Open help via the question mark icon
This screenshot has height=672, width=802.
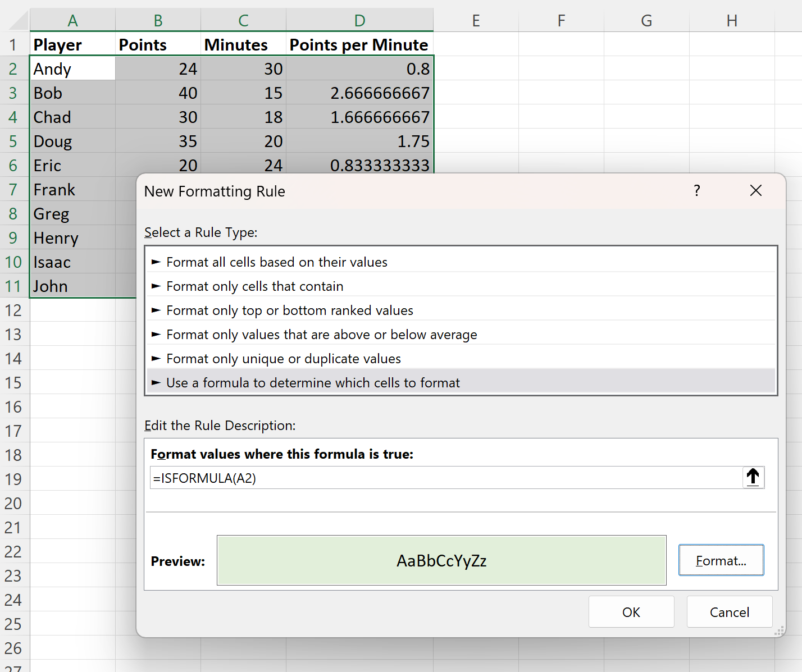pos(696,191)
